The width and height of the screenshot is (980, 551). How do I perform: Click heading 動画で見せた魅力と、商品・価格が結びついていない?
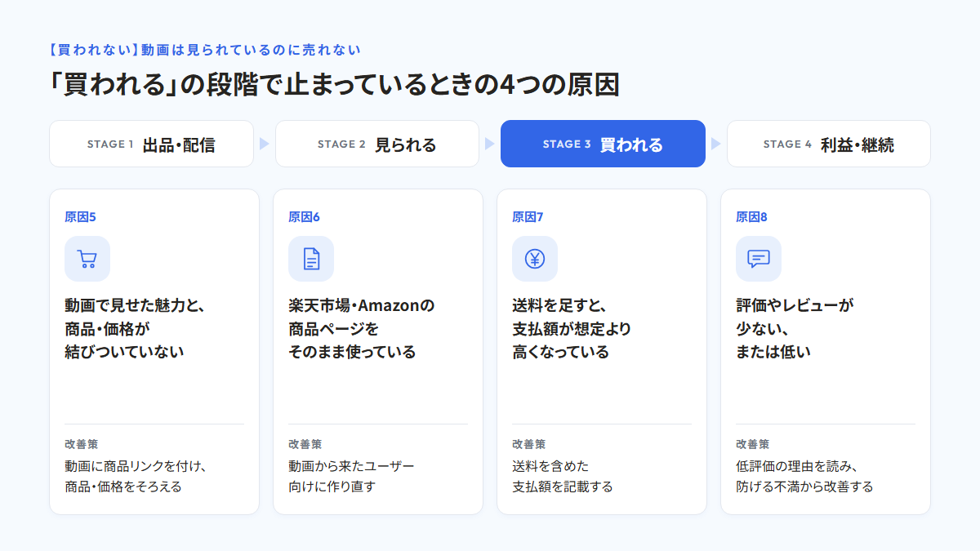coord(135,329)
